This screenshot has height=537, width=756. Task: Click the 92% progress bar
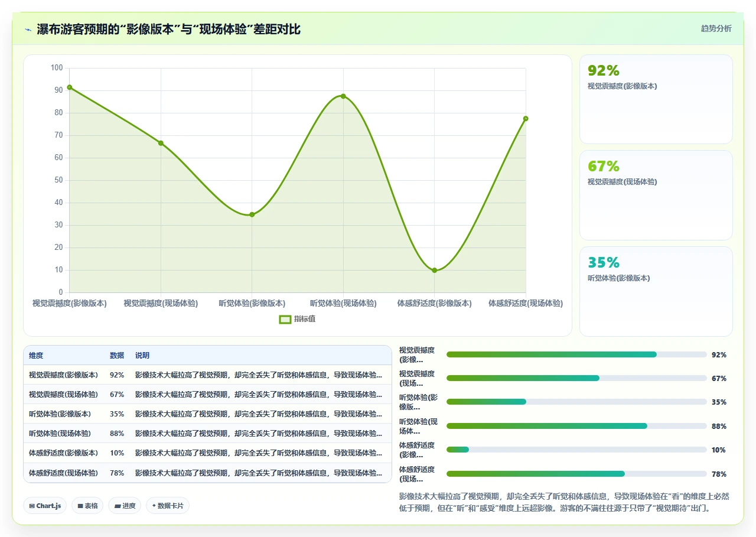[576, 354]
